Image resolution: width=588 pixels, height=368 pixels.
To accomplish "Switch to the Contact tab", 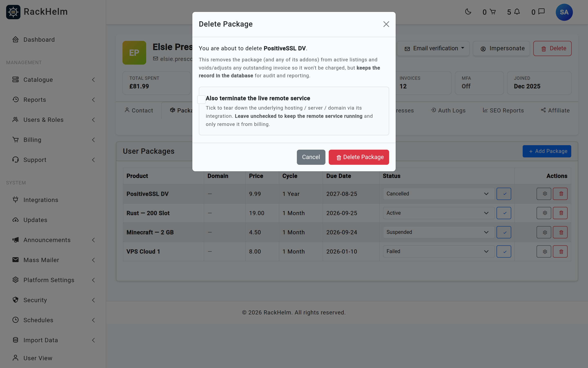I will click(139, 110).
